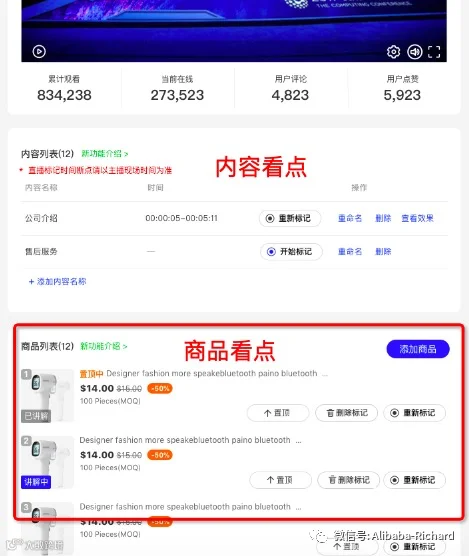This screenshot has width=469, height=556.
Task: Mute the video speaker icon
Action: 414,52
